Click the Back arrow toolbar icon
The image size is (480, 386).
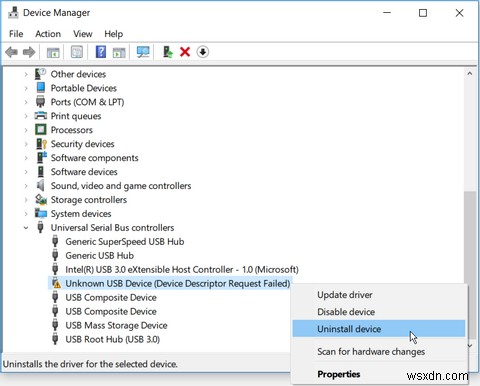12,52
